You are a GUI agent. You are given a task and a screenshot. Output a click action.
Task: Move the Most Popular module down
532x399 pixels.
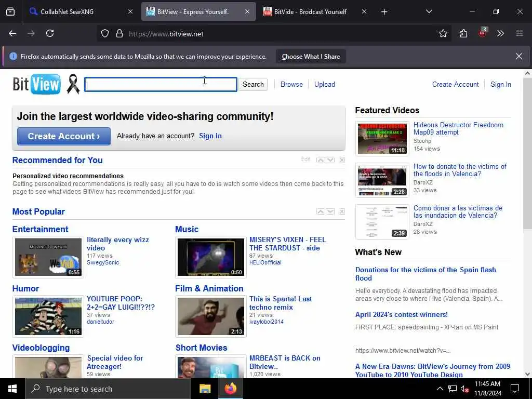(330, 211)
